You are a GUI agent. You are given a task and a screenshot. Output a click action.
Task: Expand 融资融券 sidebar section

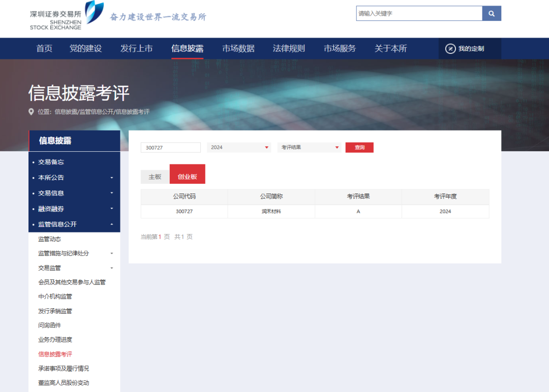click(x=111, y=209)
